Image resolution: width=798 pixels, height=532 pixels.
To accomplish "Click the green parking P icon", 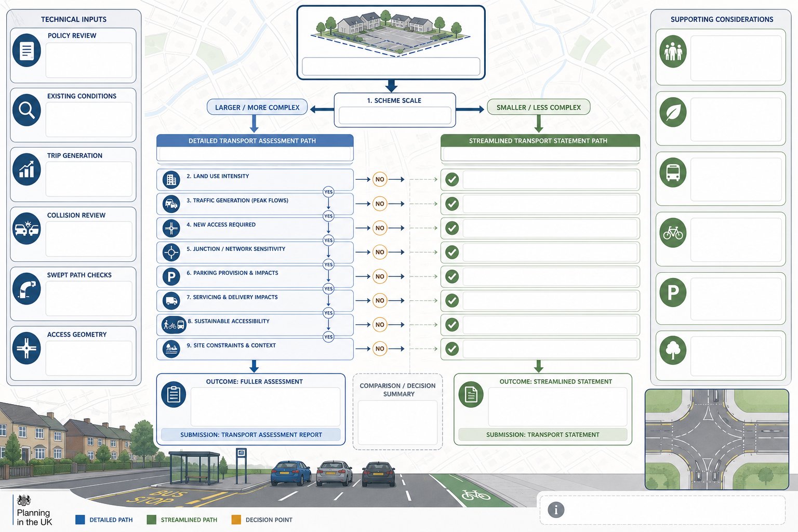I will pos(673,292).
